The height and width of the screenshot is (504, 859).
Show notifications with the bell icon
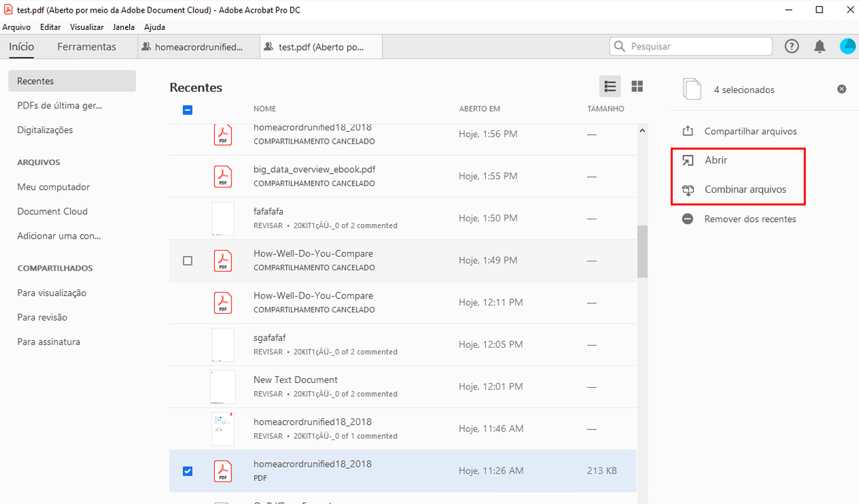tap(820, 47)
